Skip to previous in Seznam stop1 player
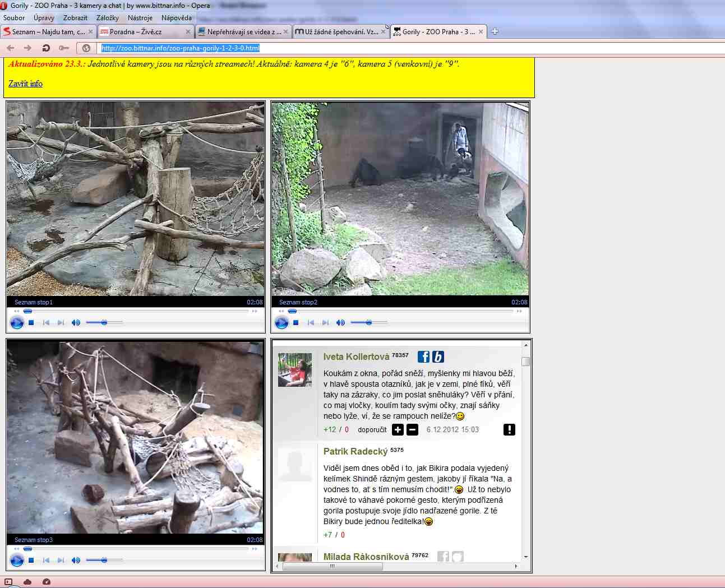 pyautogui.click(x=46, y=323)
